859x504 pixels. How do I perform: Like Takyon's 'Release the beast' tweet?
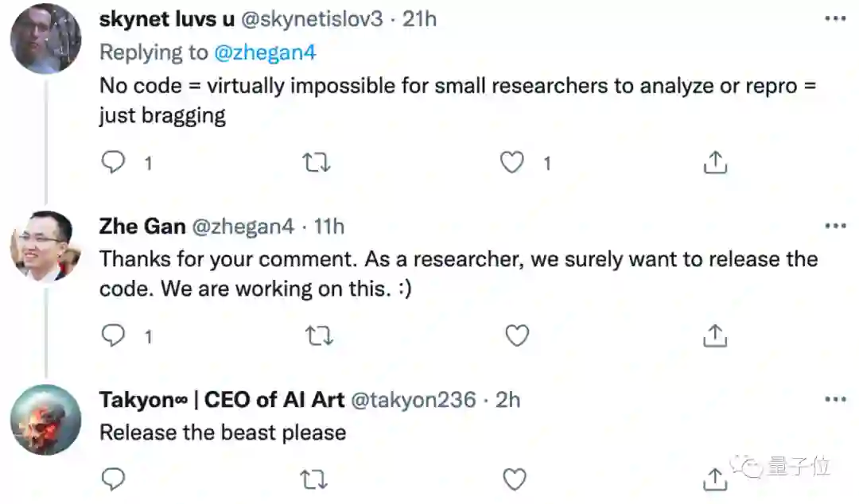tap(515, 479)
